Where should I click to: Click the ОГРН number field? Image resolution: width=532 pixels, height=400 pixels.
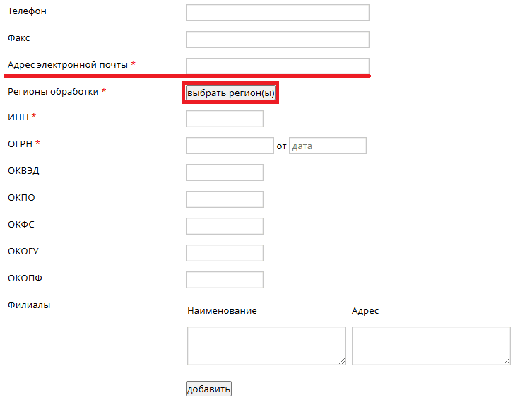pos(229,146)
